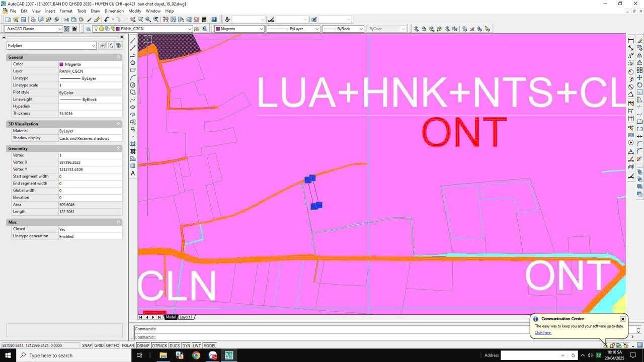Dismiss the Communication Center notification
This screenshot has width=644, height=362.
(x=622, y=318)
